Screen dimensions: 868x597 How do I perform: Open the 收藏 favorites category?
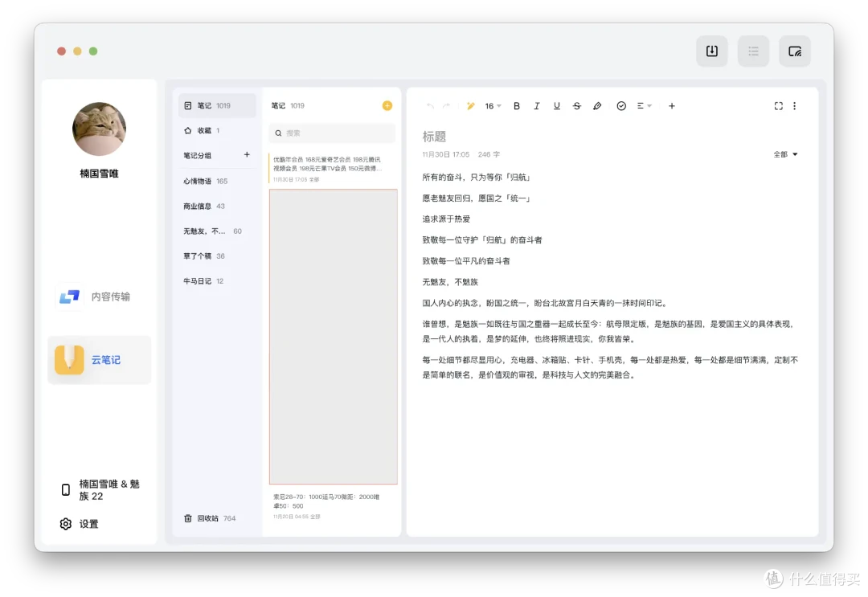pos(217,131)
